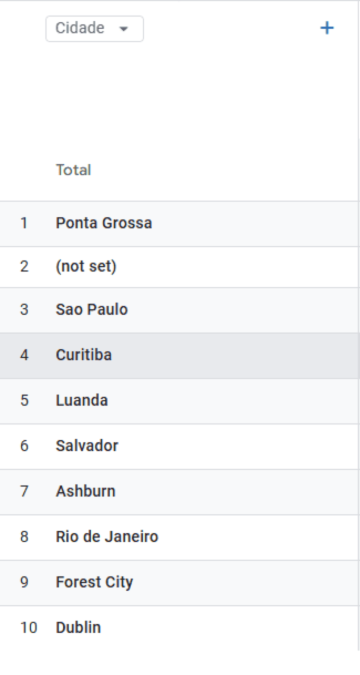Click the Forest City entry
Viewport: 360px width, 675px height.
(x=94, y=582)
